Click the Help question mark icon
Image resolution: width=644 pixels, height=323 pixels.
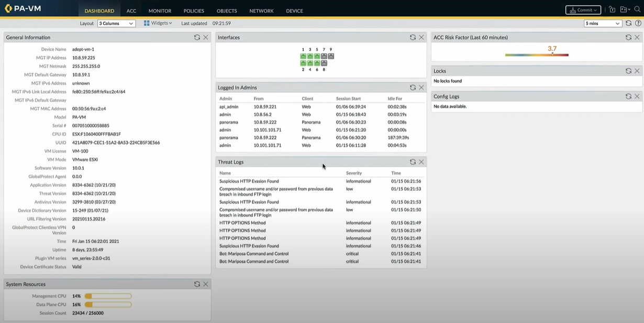pos(637,23)
